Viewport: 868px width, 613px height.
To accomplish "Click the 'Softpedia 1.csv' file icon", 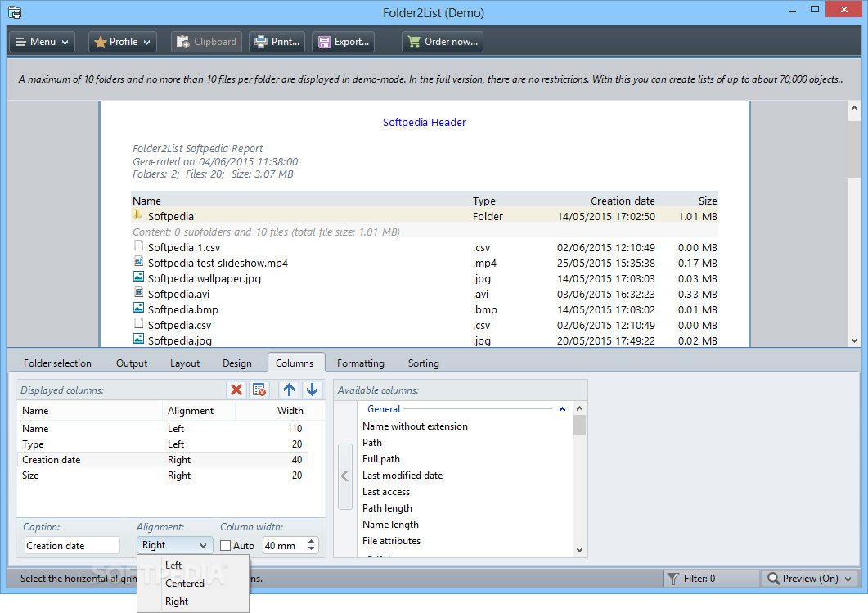I will click(139, 246).
